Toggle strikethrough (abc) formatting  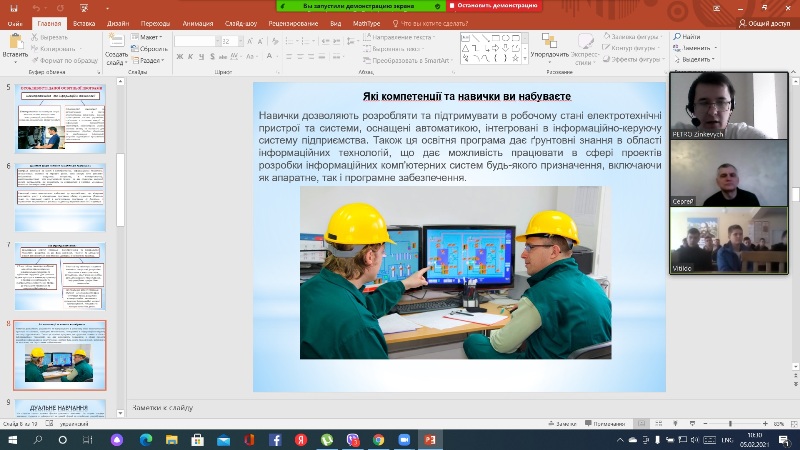[223, 57]
